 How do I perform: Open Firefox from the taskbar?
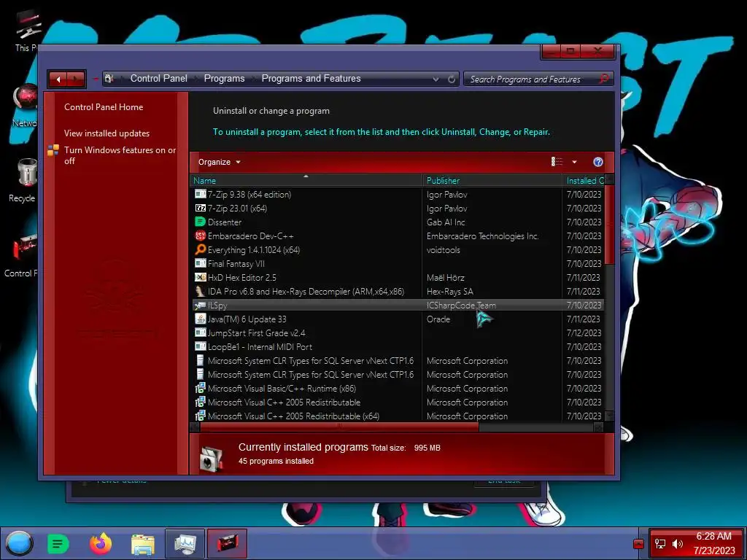pyautogui.click(x=101, y=544)
